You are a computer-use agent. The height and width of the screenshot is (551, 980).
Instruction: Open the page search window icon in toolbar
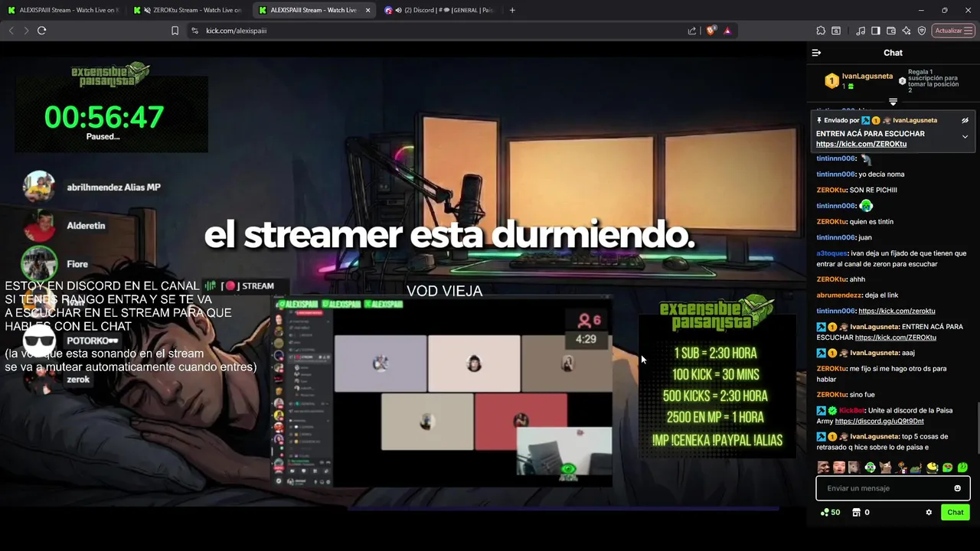pos(836,31)
